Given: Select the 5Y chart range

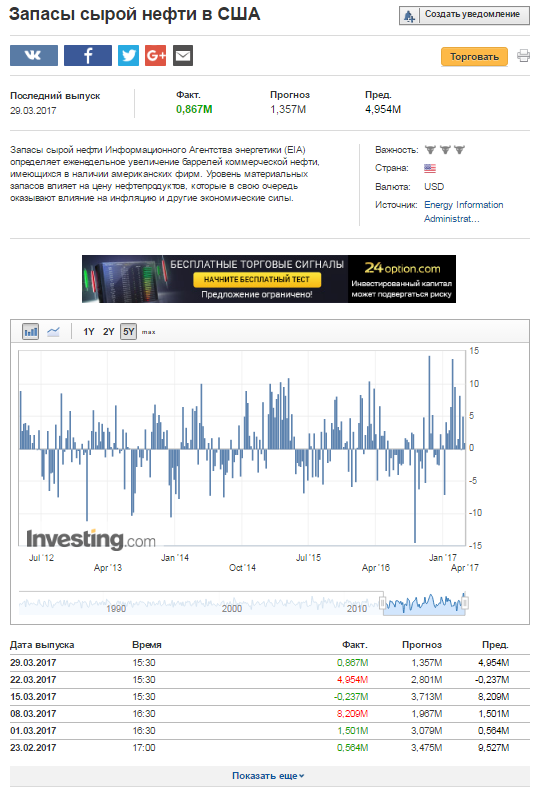Looking at the screenshot, I should tap(128, 332).
